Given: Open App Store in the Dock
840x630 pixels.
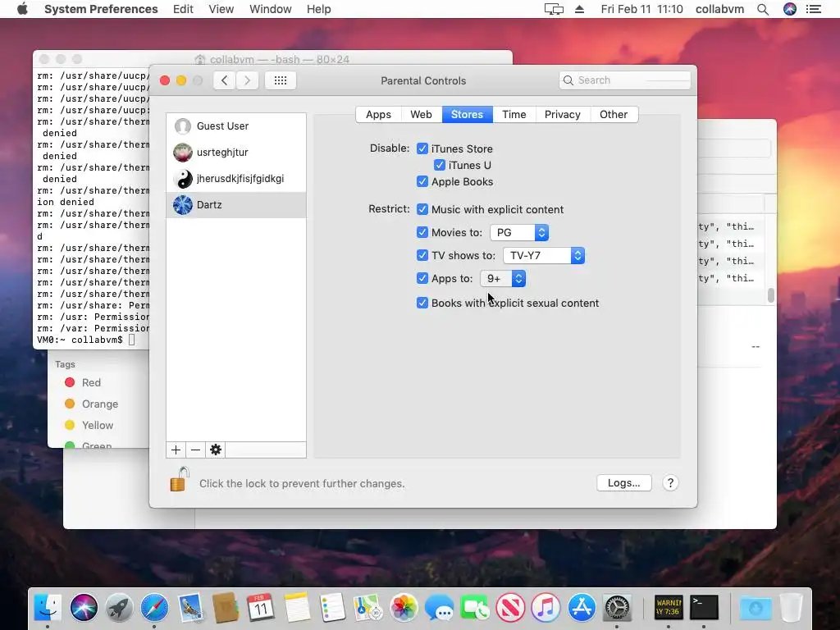Looking at the screenshot, I should tap(582, 608).
